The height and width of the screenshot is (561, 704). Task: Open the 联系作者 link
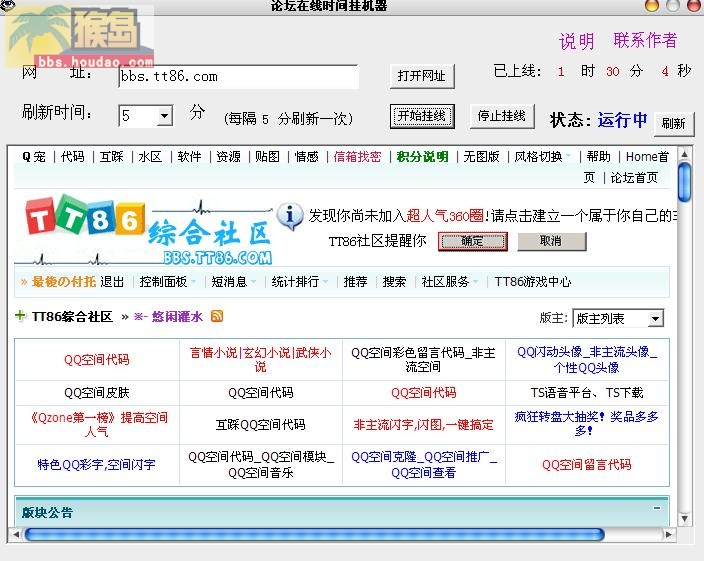tap(645, 40)
